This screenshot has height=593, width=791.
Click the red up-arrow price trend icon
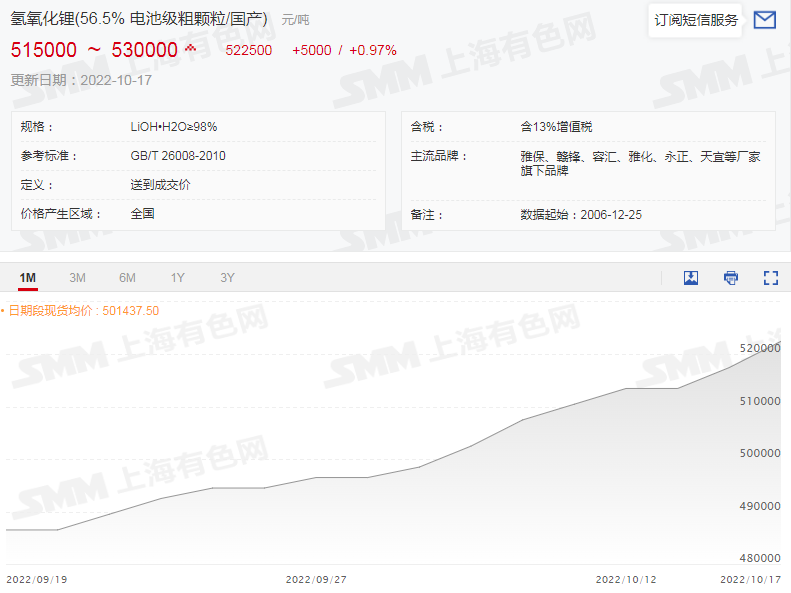pos(191,49)
